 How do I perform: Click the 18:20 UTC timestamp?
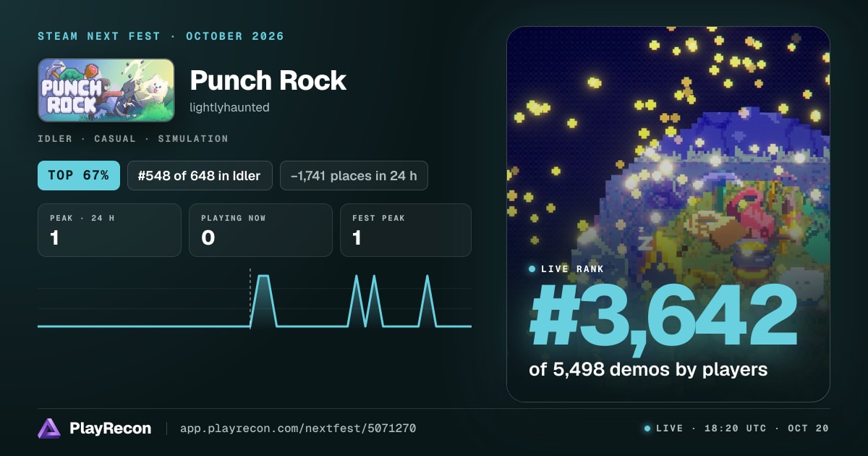point(734,428)
